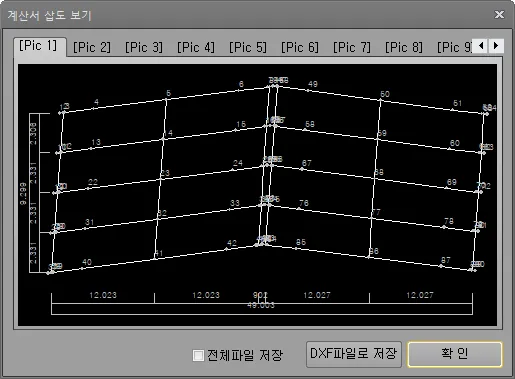Open the [Pic 6] tab
515x379 pixels.
coord(300,47)
